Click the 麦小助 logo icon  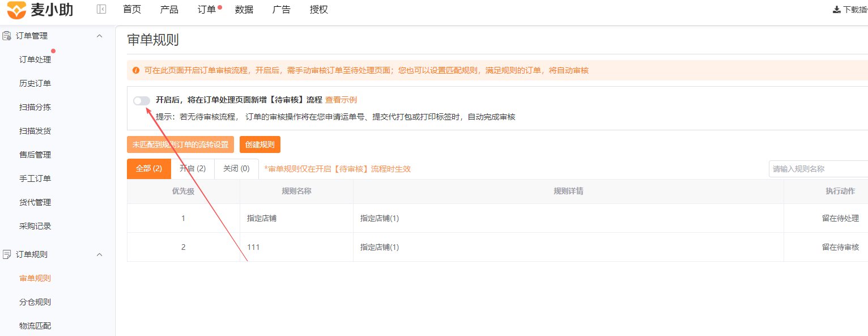click(x=16, y=10)
